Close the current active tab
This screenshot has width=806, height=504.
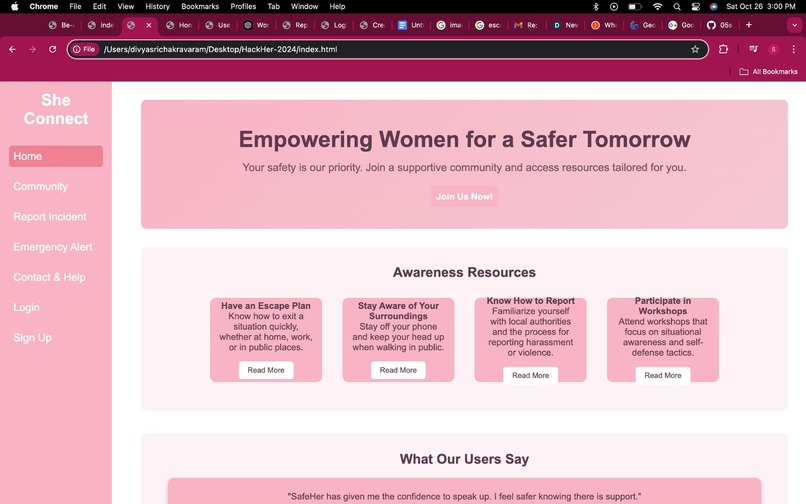pos(149,25)
